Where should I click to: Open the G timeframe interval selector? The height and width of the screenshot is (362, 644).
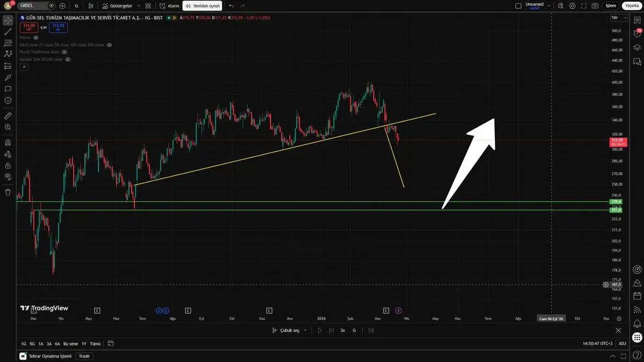tap(76, 5)
